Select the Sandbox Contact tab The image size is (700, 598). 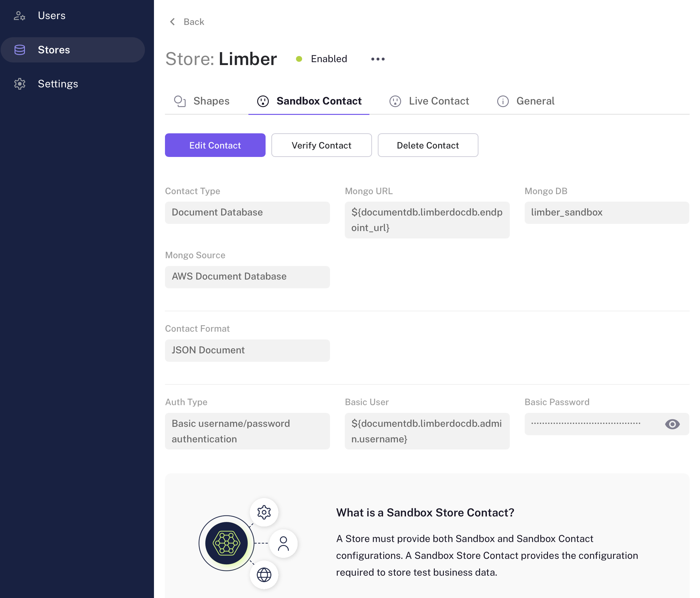click(309, 101)
